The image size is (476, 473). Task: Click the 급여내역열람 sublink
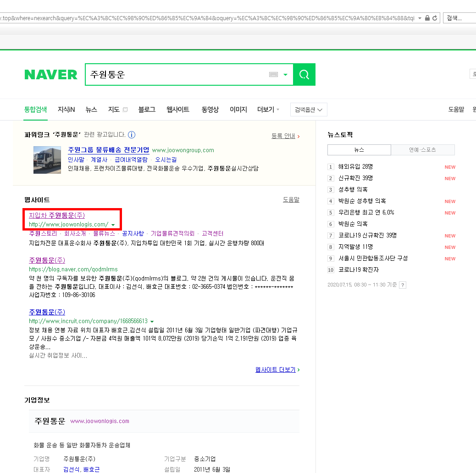pos(131,159)
